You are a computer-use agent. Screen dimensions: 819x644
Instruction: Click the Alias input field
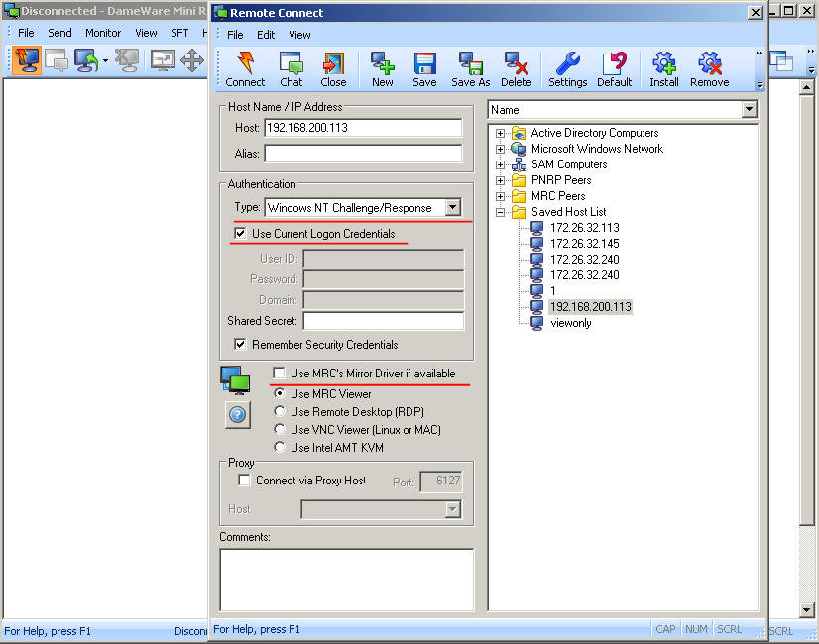363,154
